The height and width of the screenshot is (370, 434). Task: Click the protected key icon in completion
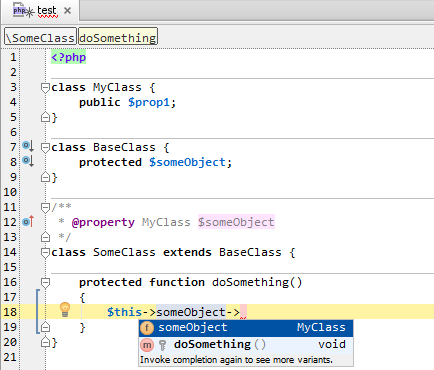[x=162, y=345]
